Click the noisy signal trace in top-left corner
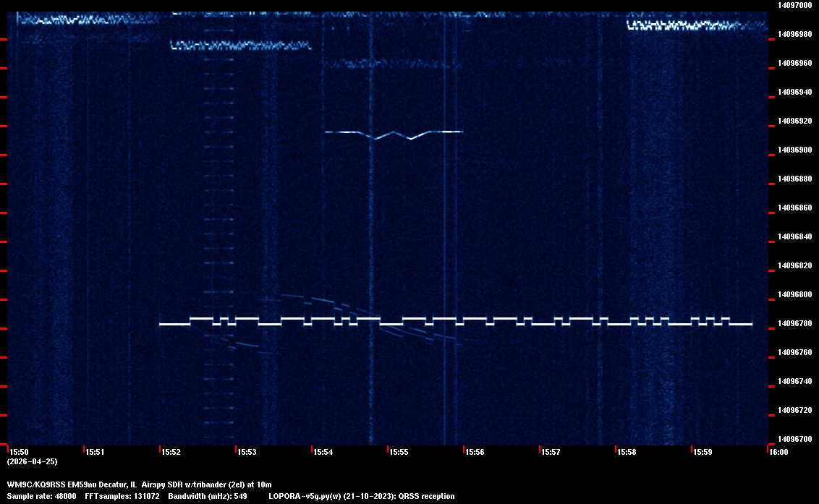Image resolution: width=819 pixels, height=504 pixels. [87, 20]
